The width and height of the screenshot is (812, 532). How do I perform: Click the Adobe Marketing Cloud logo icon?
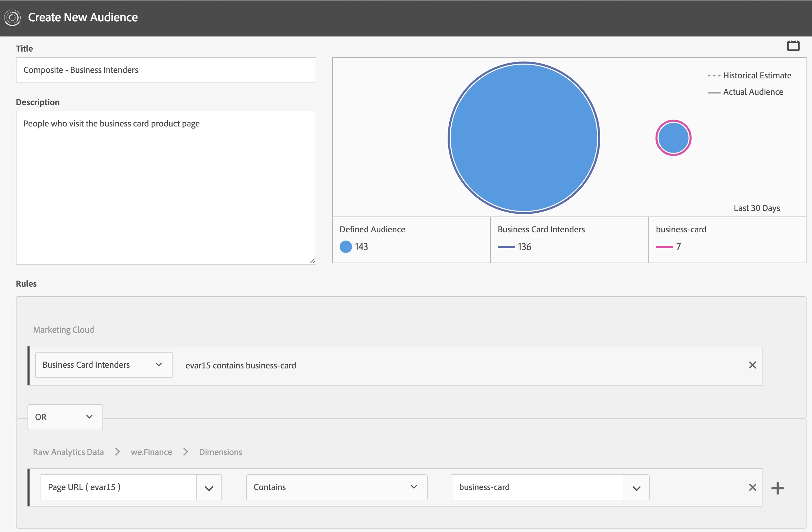pos(12,18)
